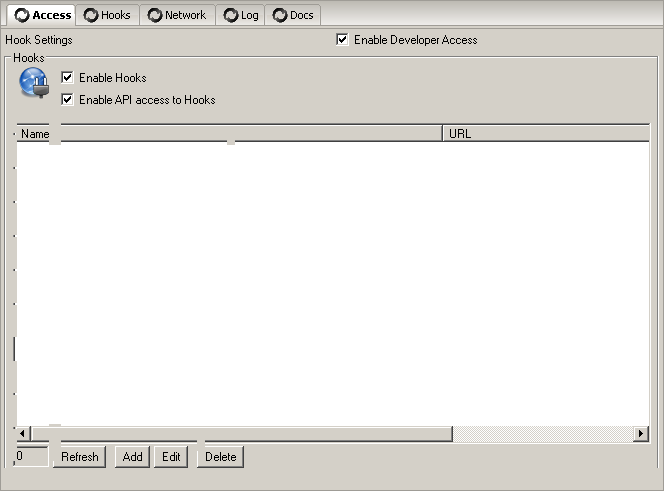Screen dimensions: 664x491
Task: Click the horizontal scrollbar thumb
Action: tap(241, 434)
